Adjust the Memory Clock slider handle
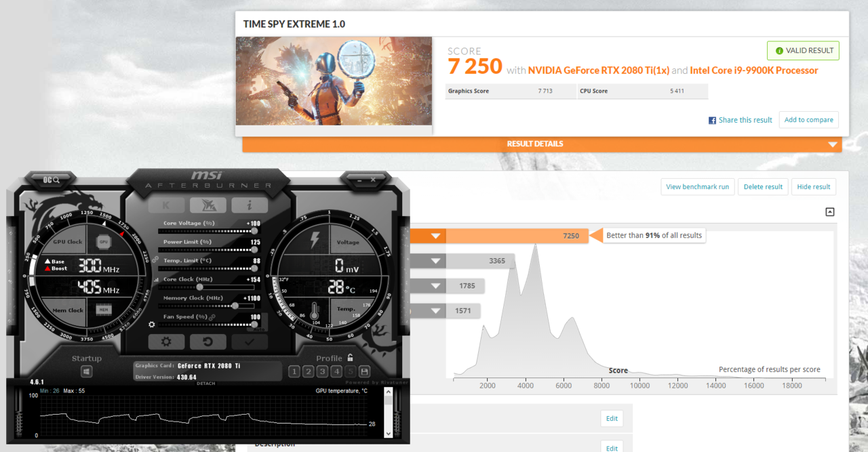The width and height of the screenshot is (868, 452). [x=235, y=306]
